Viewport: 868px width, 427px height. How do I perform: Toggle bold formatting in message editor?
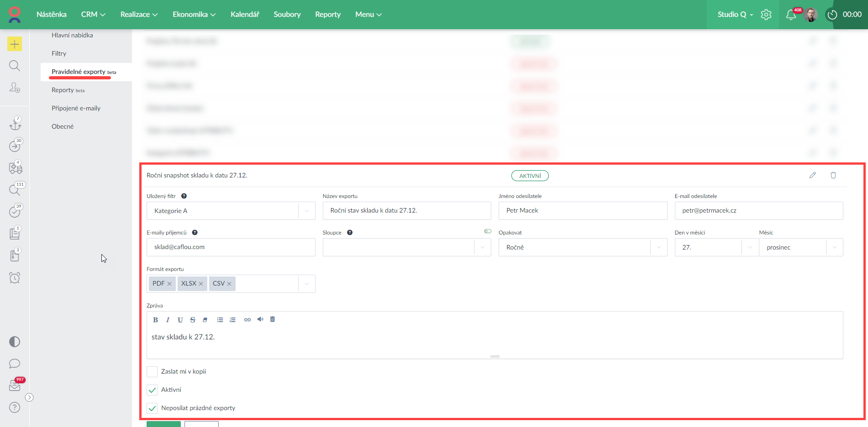[156, 320]
